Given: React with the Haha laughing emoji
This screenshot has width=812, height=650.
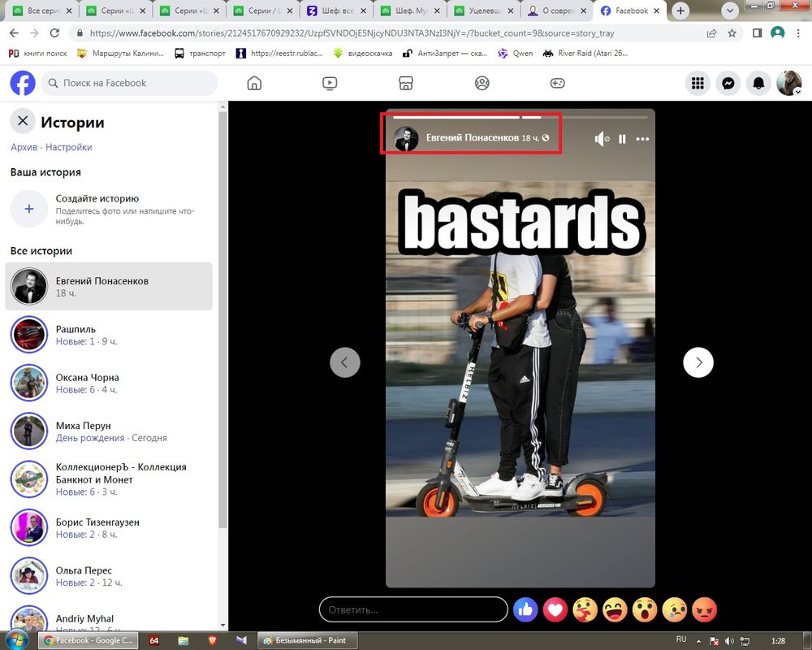Looking at the screenshot, I should pyautogui.click(x=615, y=610).
